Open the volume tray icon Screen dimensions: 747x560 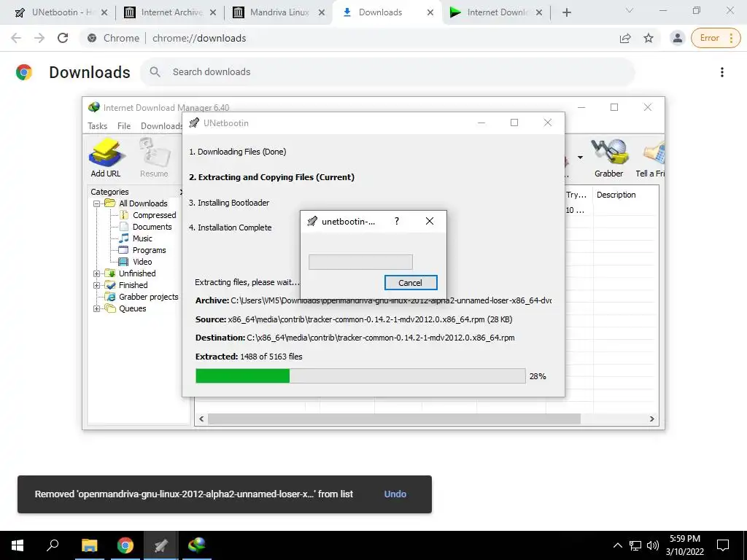pos(653,545)
